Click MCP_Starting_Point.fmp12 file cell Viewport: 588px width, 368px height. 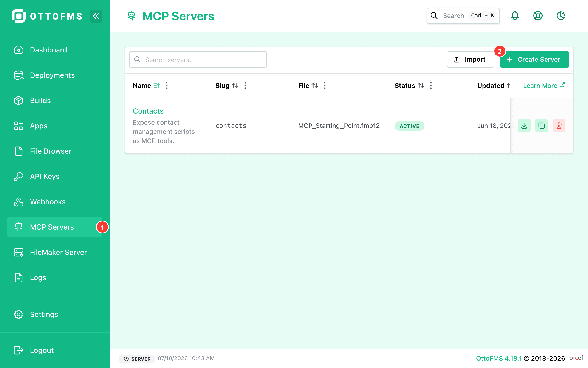click(x=339, y=126)
